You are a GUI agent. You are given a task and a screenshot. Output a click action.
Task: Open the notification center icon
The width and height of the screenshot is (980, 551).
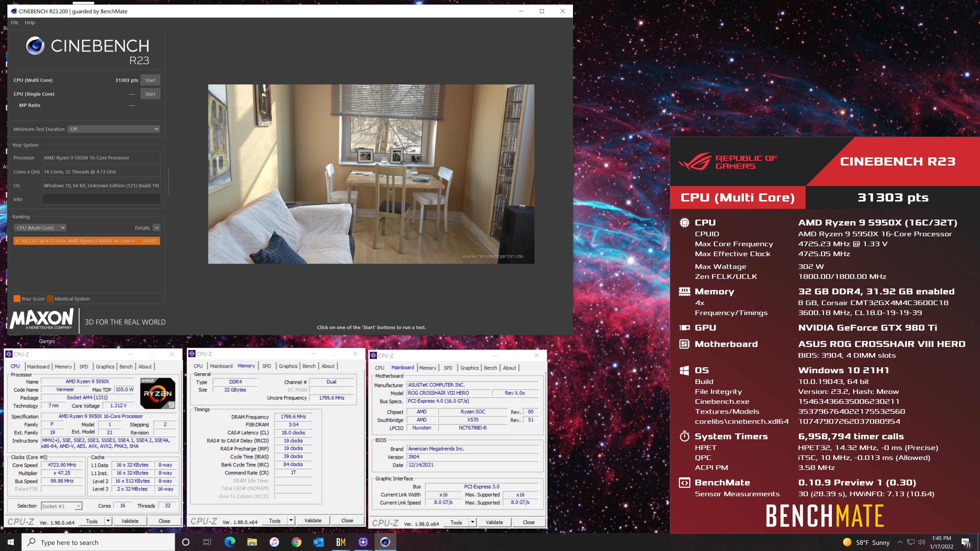[x=965, y=543]
